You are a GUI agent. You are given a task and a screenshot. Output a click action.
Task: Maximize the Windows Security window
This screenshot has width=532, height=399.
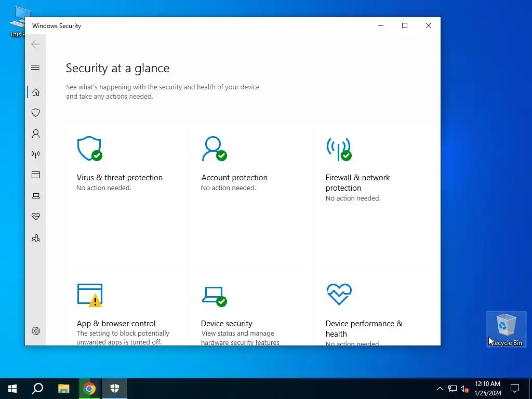(x=404, y=26)
